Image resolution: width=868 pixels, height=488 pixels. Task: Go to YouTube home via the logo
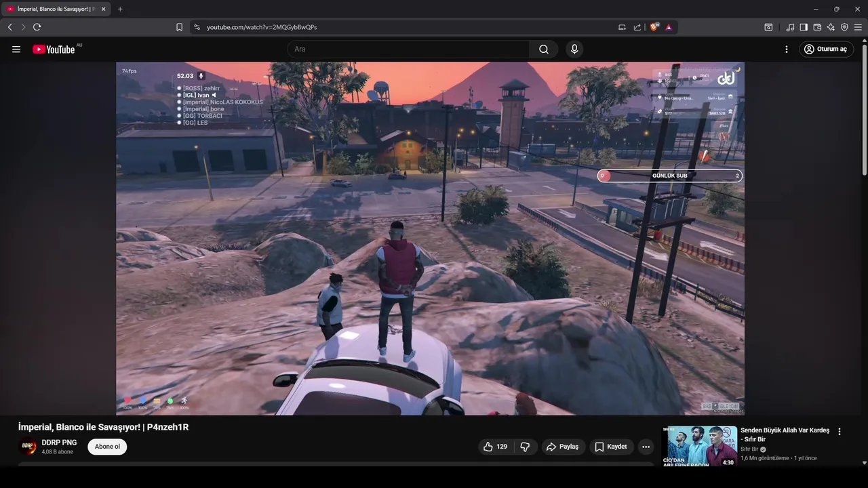coord(54,49)
